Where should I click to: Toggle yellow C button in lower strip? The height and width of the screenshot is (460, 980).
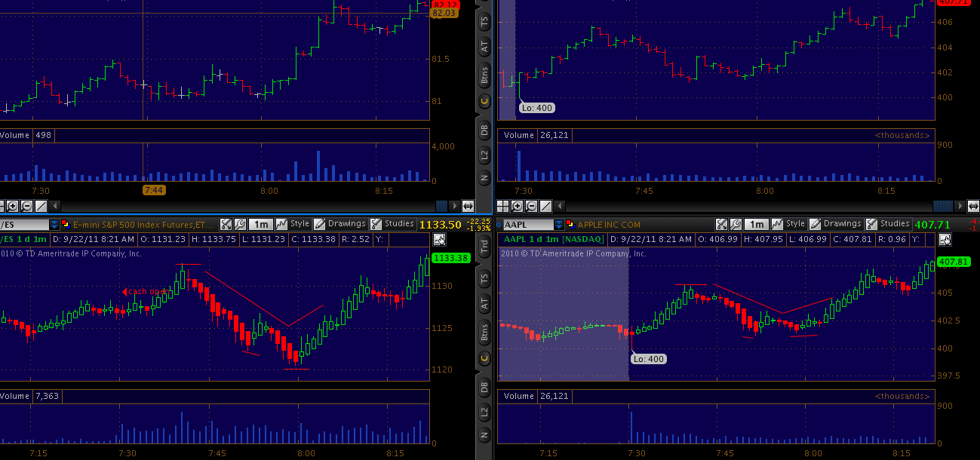click(x=484, y=358)
